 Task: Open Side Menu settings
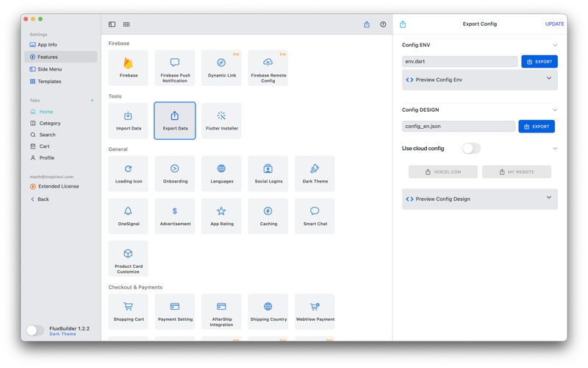[x=61, y=69]
